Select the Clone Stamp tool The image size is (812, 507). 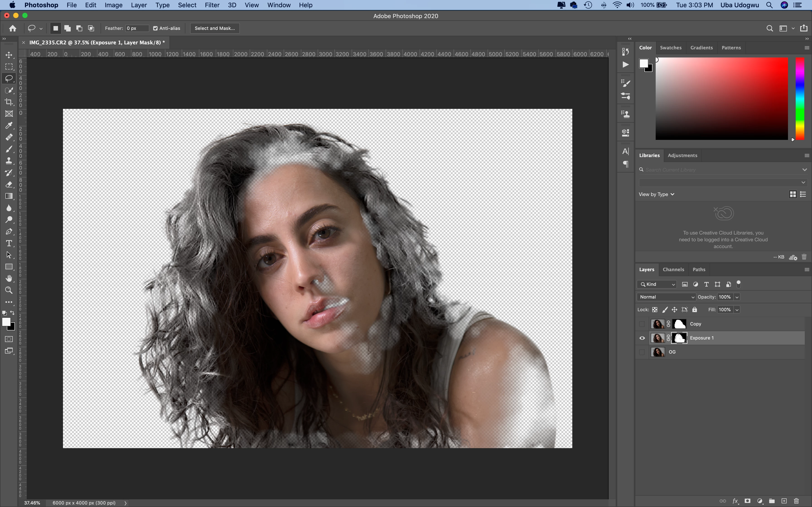coord(9,161)
